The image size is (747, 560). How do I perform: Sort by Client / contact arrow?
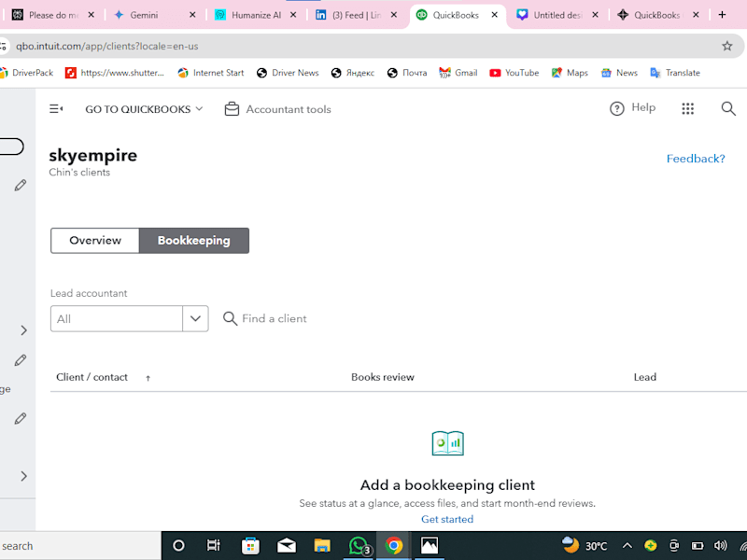click(x=148, y=378)
